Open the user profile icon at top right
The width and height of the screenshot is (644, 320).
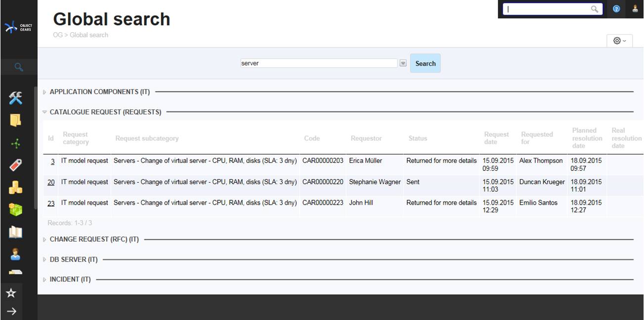[x=635, y=9]
